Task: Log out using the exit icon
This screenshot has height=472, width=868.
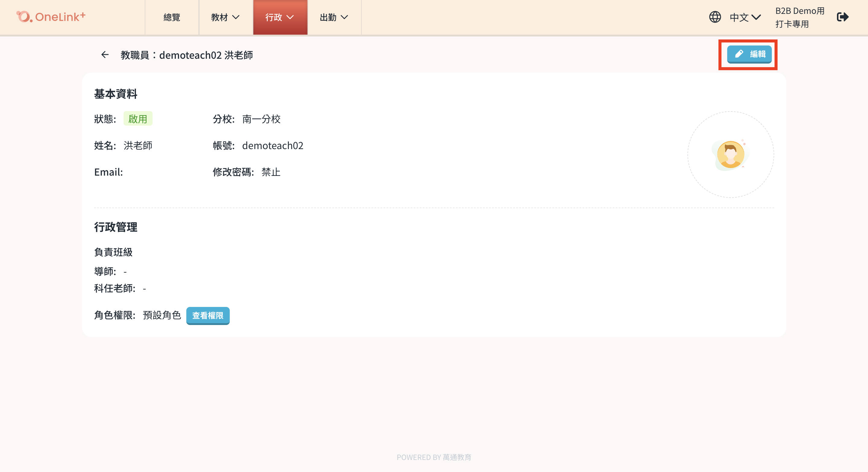Action: (x=842, y=17)
